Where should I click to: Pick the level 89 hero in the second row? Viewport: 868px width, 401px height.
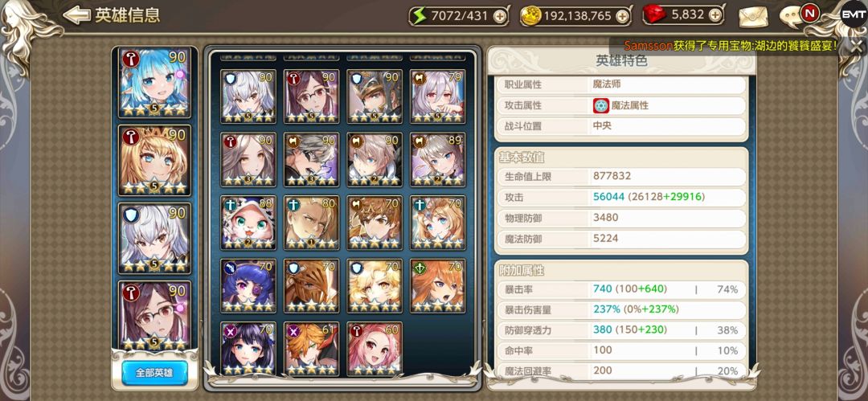coord(437,159)
